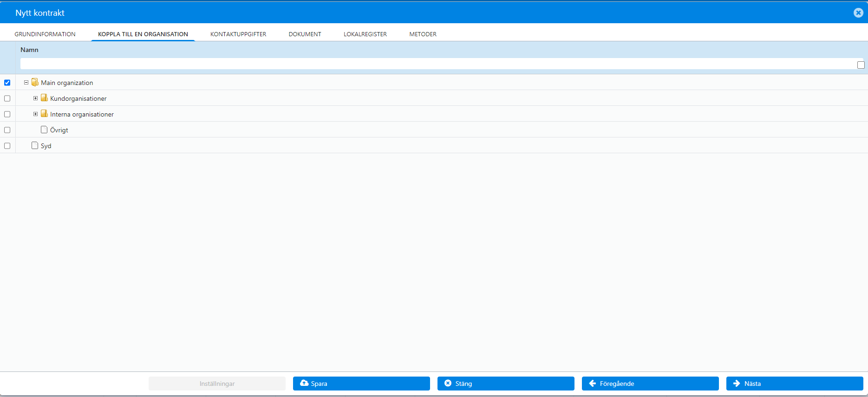Click the Inställningar button

point(217,384)
